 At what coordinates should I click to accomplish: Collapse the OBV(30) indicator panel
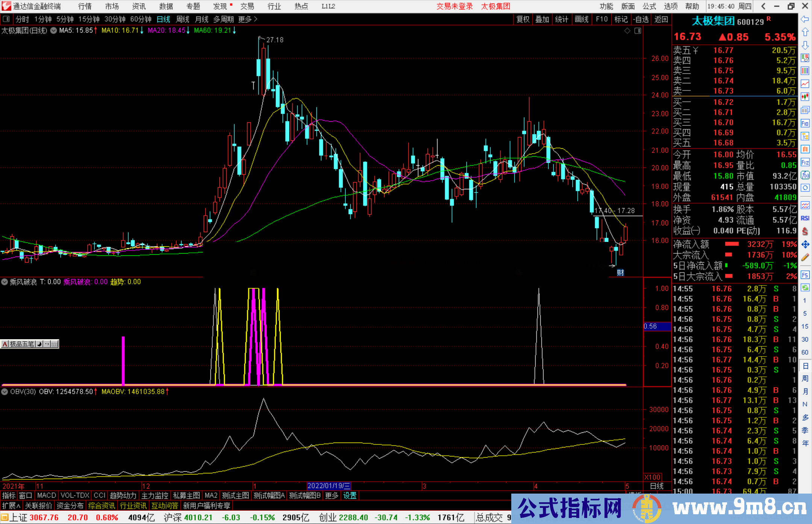click(x=5, y=392)
